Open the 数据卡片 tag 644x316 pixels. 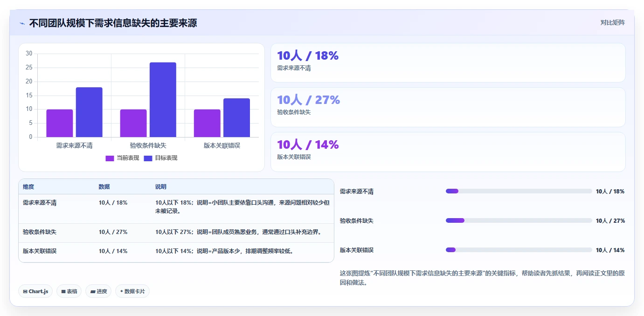coord(132,291)
